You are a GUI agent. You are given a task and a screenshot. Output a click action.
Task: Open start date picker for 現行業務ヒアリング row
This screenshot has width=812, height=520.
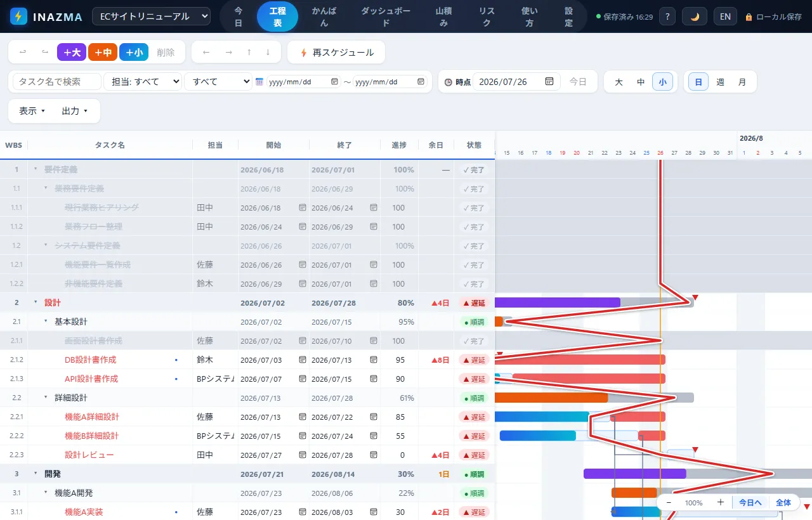(303, 207)
